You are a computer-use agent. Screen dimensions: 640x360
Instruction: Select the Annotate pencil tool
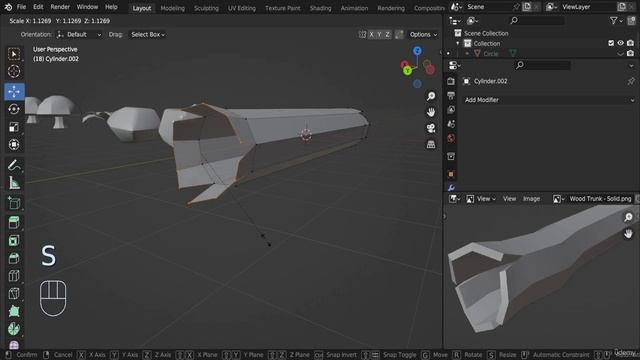pyautogui.click(x=14, y=165)
